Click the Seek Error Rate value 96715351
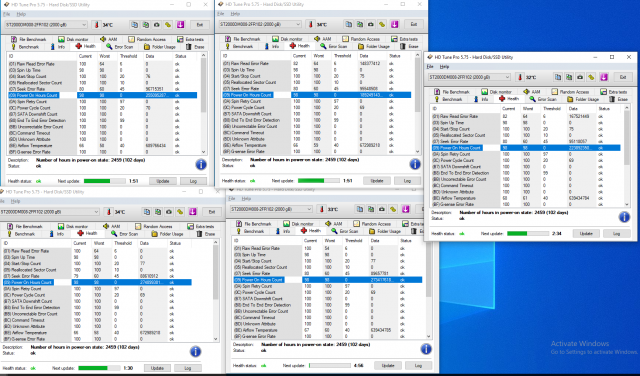This screenshot has width=640, height=376. pos(155,89)
